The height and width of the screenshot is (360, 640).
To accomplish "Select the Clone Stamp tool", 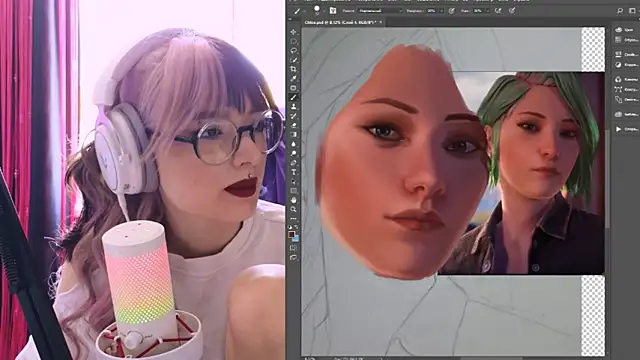I will (293, 107).
